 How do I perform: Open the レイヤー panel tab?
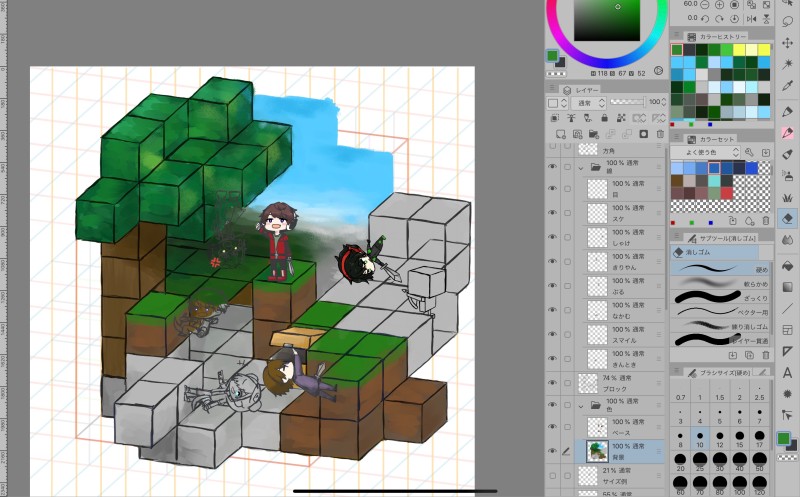(581, 90)
